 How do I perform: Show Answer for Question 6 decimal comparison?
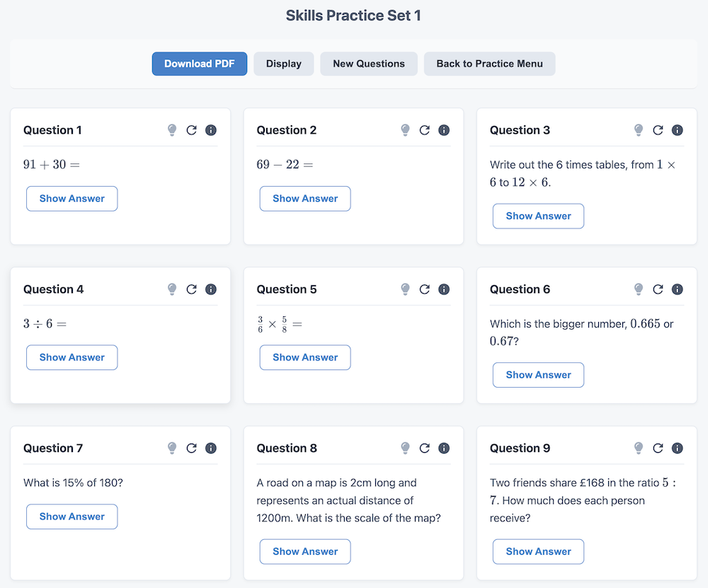click(538, 375)
